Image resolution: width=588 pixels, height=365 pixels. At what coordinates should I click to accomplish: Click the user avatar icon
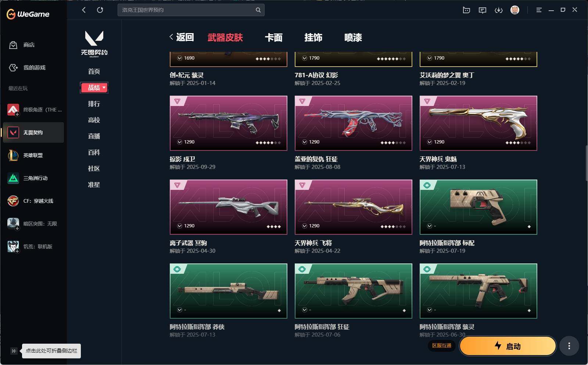click(x=515, y=10)
